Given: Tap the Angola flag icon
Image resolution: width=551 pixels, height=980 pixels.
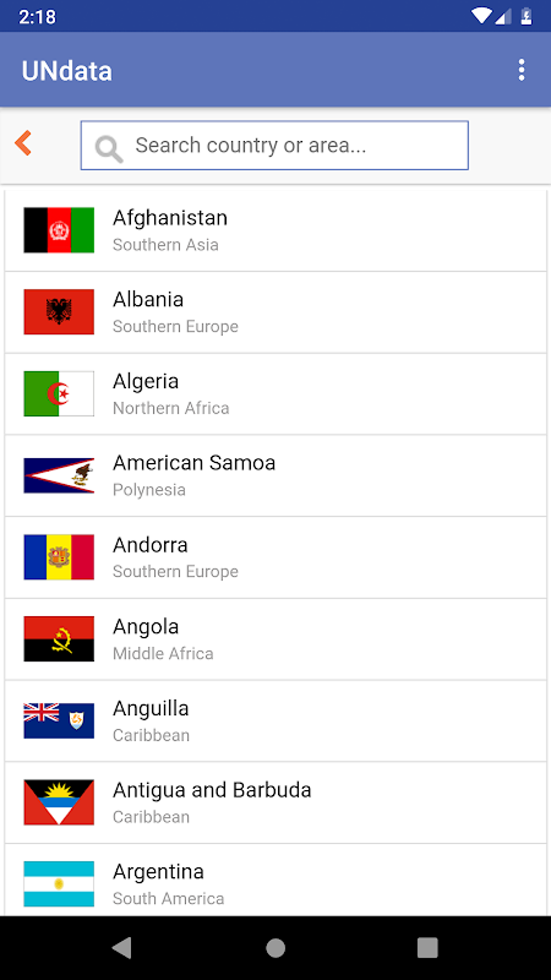Looking at the screenshot, I should click(x=59, y=639).
